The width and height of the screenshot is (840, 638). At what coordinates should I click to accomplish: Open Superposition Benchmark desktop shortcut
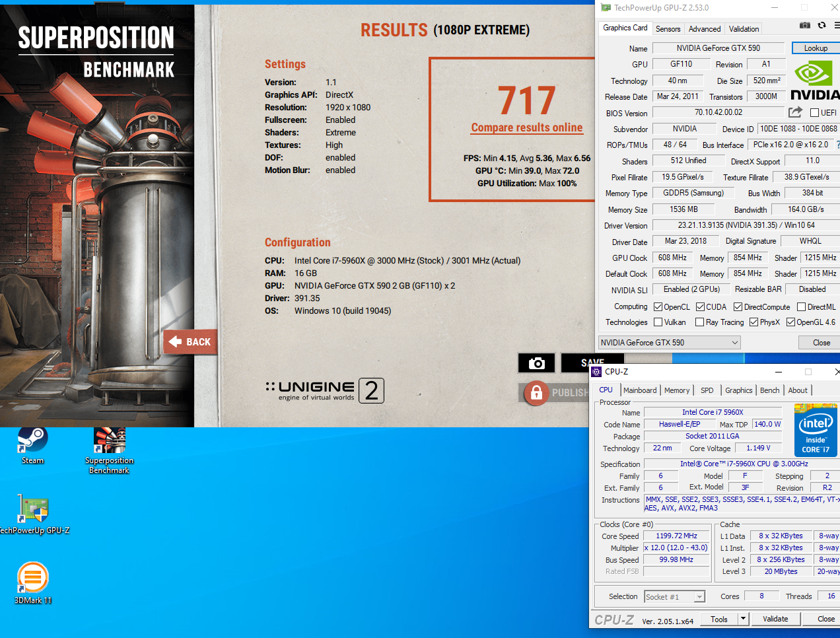(109, 451)
